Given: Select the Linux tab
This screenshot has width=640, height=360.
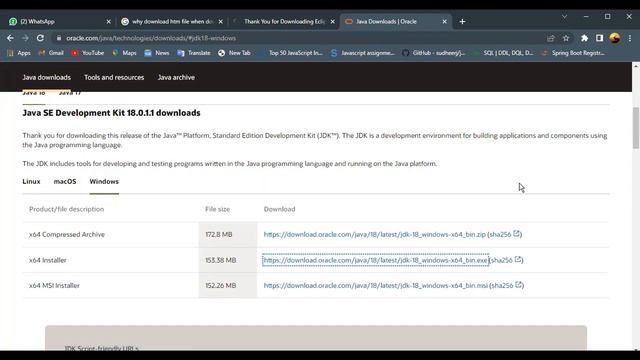Looking at the screenshot, I should coord(31,181).
